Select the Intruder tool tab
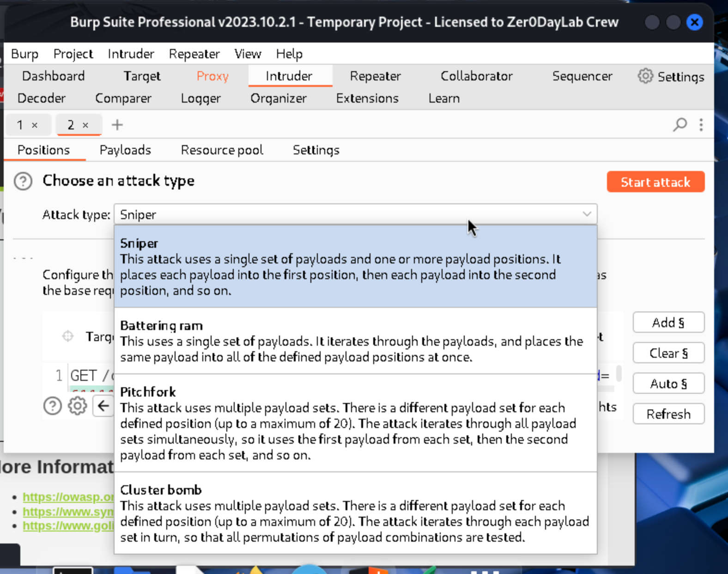Image resolution: width=728 pixels, height=574 pixels. tap(289, 76)
